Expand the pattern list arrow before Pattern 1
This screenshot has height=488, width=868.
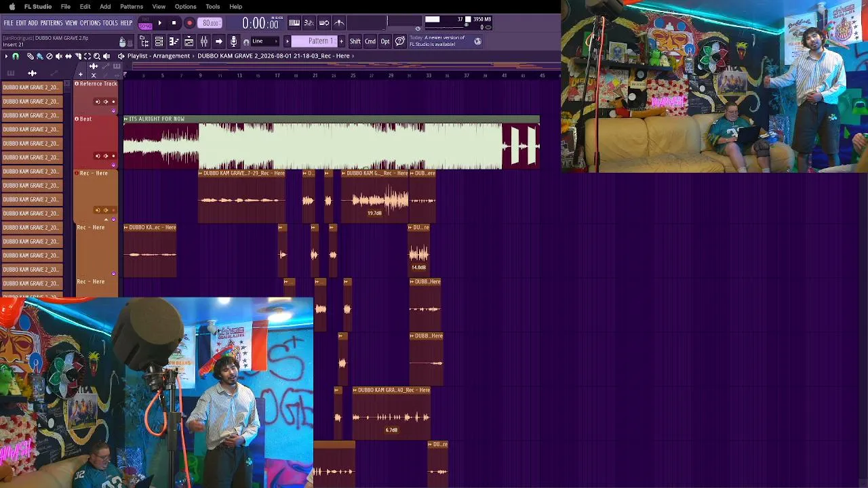287,41
